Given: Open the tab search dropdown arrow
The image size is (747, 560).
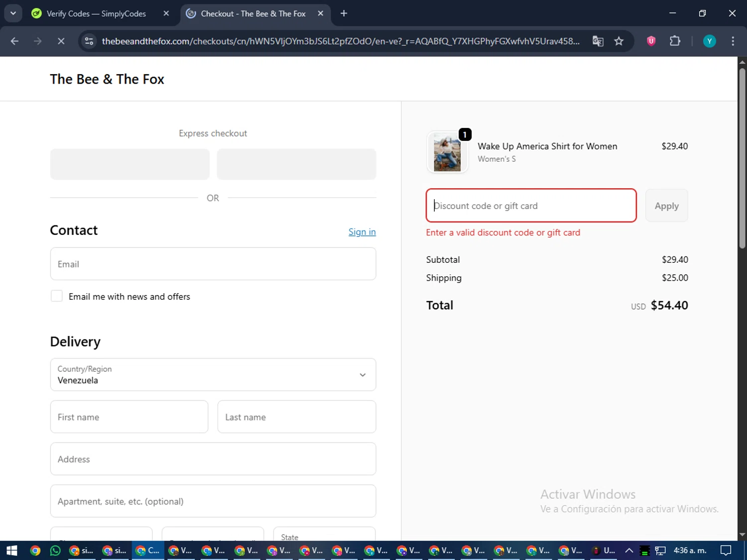Looking at the screenshot, I should [13, 13].
